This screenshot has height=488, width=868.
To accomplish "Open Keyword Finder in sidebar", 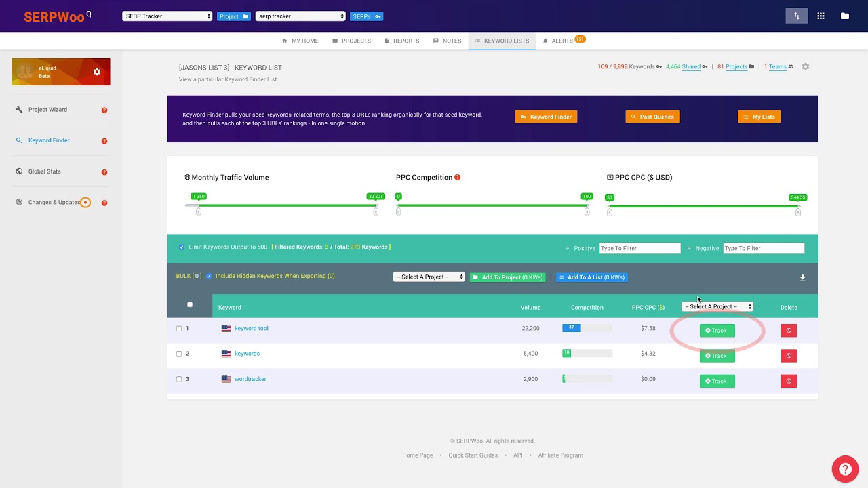I will [49, 141].
